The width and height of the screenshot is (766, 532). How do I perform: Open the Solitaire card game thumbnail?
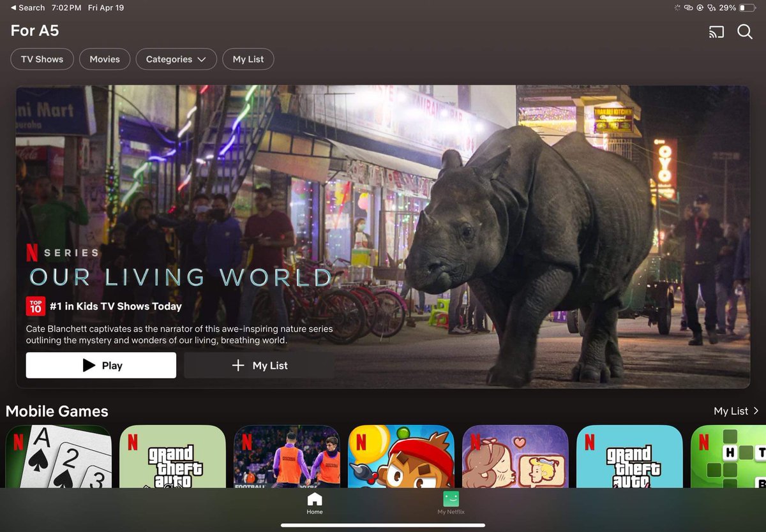[59, 457]
